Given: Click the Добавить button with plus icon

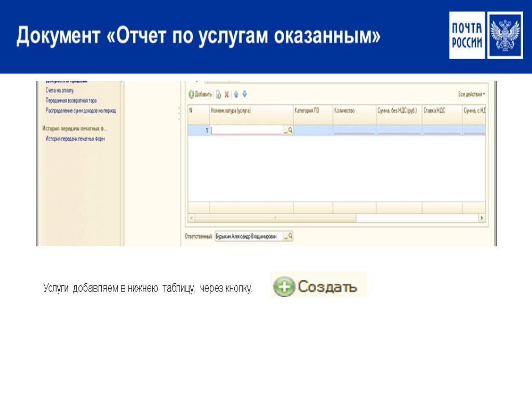Looking at the screenshot, I should coord(200,95).
